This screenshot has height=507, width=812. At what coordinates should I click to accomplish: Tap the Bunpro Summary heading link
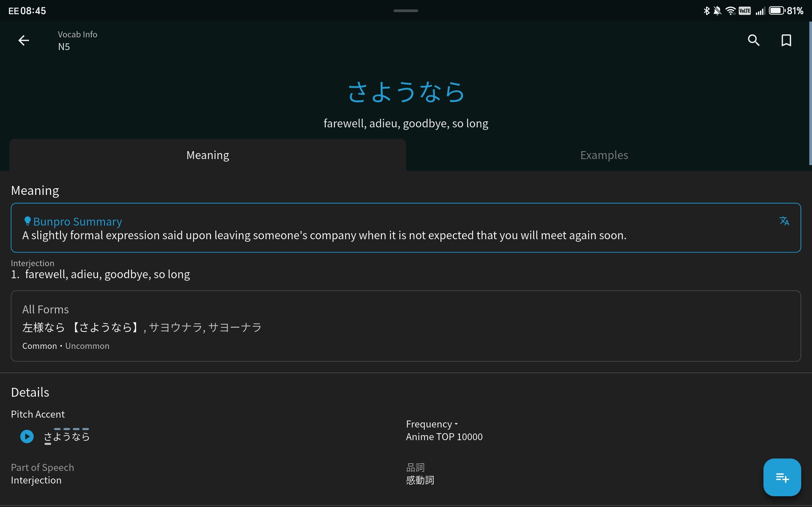(77, 221)
